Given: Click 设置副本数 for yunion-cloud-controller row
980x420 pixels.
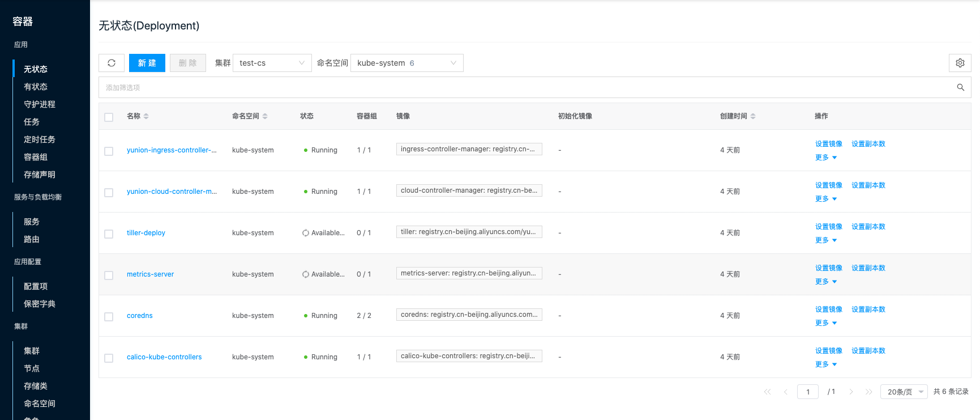Looking at the screenshot, I should pyautogui.click(x=868, y=185).
